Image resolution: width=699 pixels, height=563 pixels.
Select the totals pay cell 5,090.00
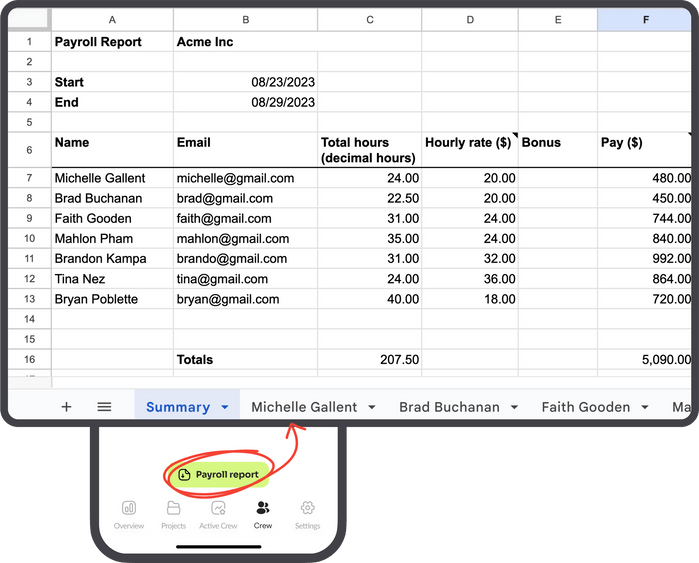click(x=645, y=359)
